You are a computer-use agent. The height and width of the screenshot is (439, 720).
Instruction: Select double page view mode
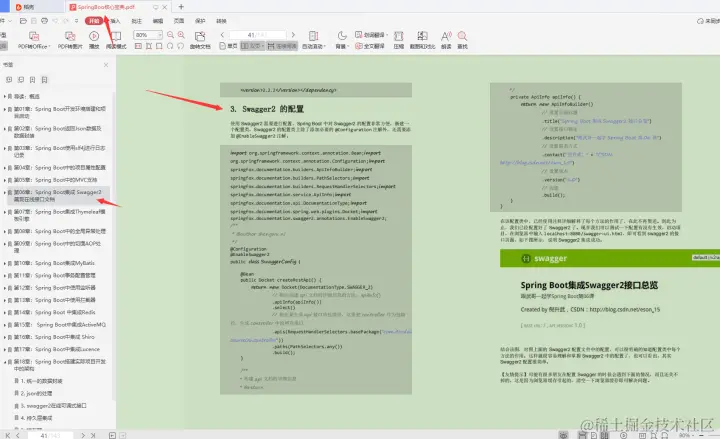[x=253, y=46]
